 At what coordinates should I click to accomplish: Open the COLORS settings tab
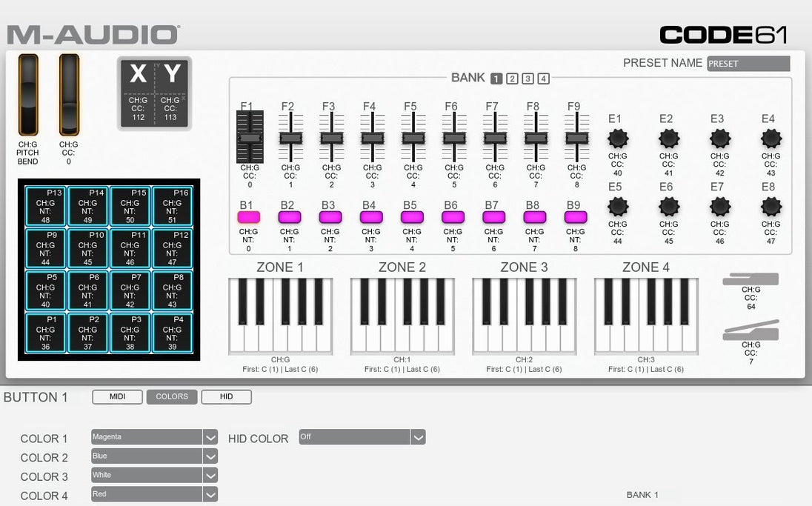pos(172,396)
